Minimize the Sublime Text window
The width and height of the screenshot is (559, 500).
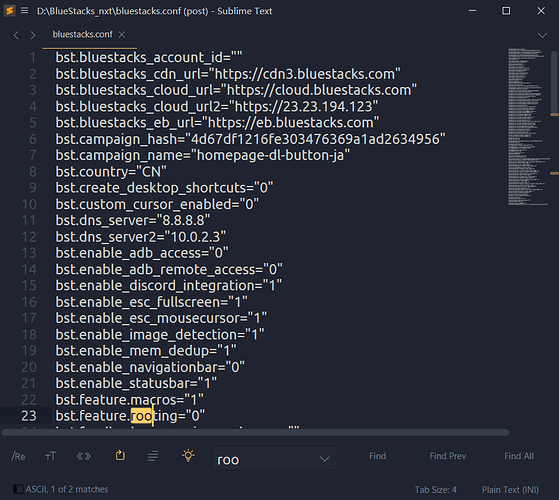[472, 11]
